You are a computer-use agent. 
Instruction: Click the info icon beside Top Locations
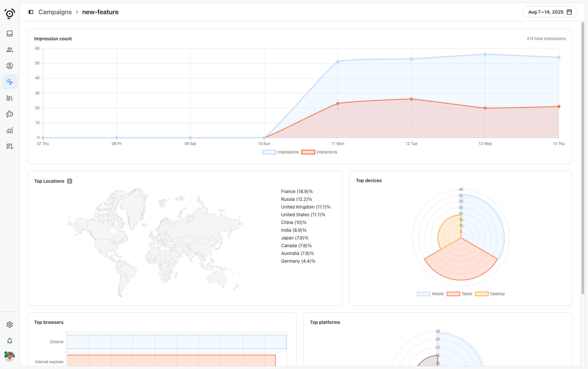pos(70,181)
